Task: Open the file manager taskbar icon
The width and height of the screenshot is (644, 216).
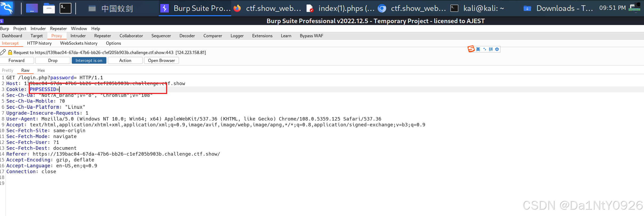Action: click(x=49, y=8)
